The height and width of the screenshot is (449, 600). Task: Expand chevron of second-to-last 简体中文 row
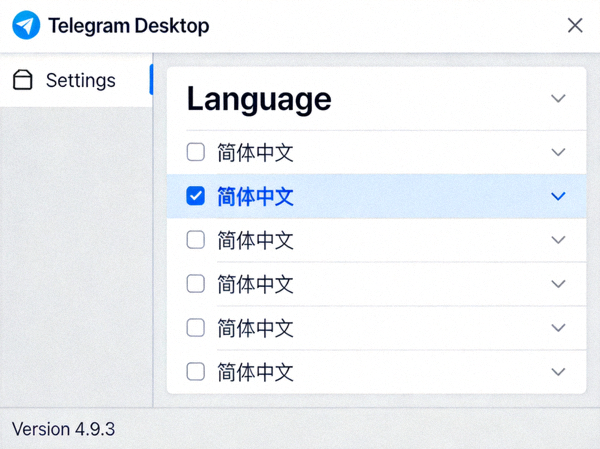pos(558,328)
